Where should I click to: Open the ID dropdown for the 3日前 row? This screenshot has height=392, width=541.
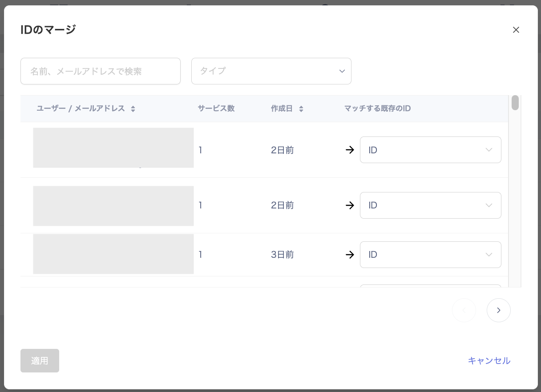click(x=430, y=255)
